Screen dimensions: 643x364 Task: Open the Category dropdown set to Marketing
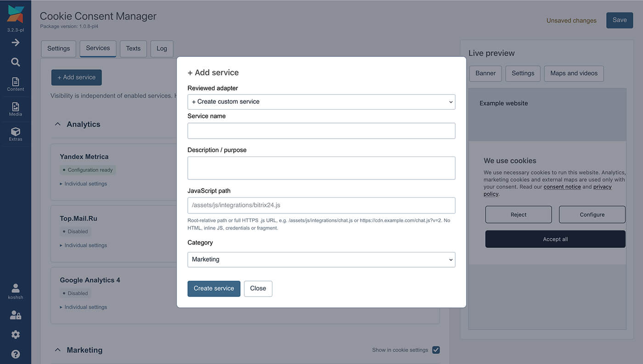(x=321, y=259)
